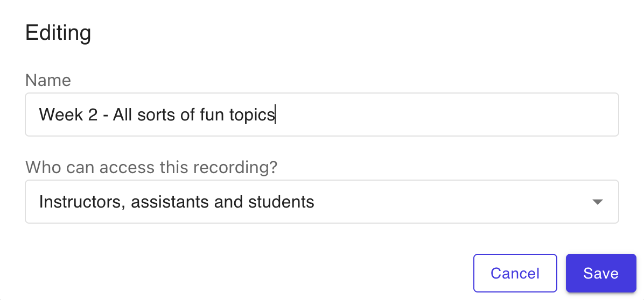Expand the access level selector via its caret
The height and width of the screenshot is (300, 644).
coord(597,202)
